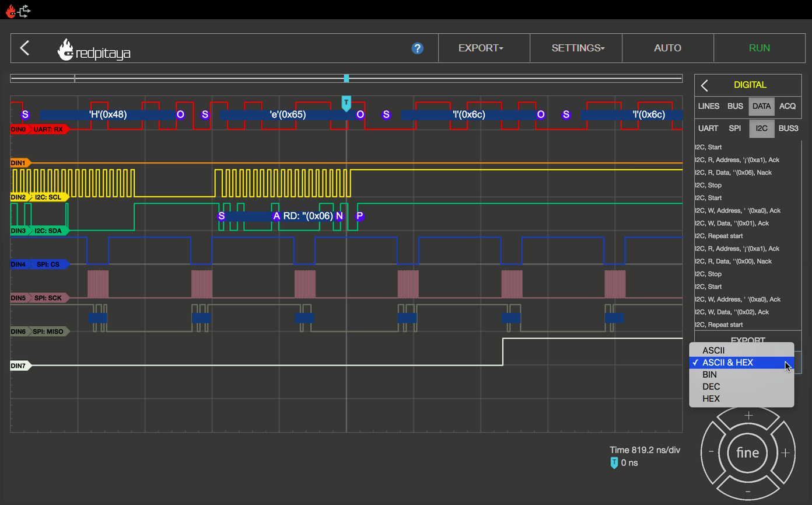Select the I2C data sub-tab

pos(761,128)
